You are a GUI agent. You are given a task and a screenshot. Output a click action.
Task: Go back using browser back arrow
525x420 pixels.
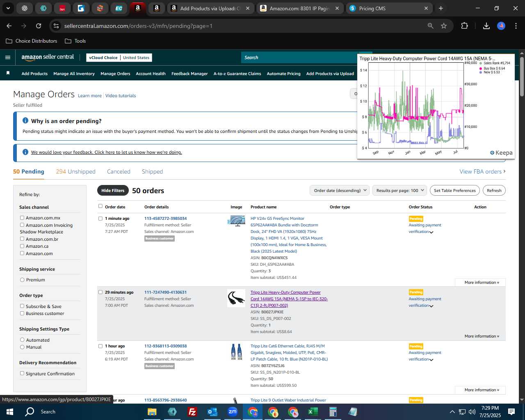click(9, 26)
